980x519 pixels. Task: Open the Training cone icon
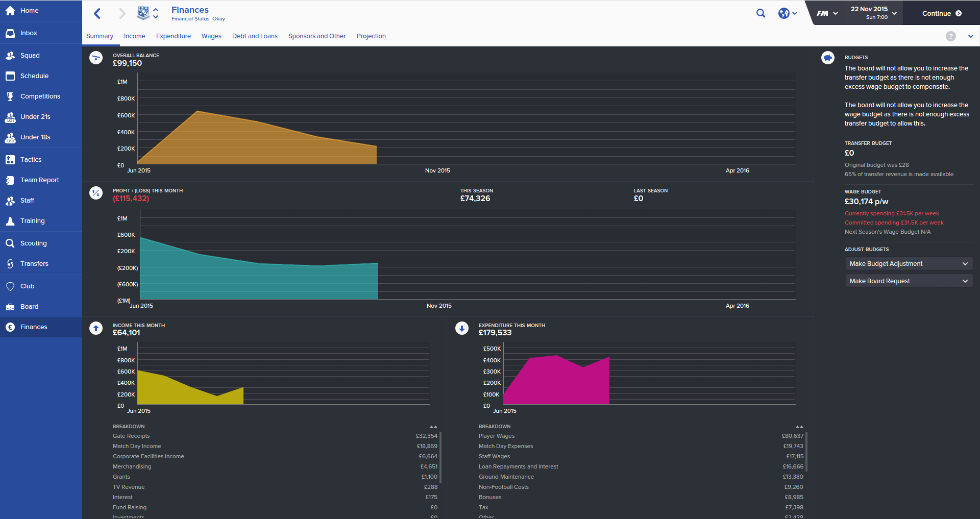coord(10,221)
